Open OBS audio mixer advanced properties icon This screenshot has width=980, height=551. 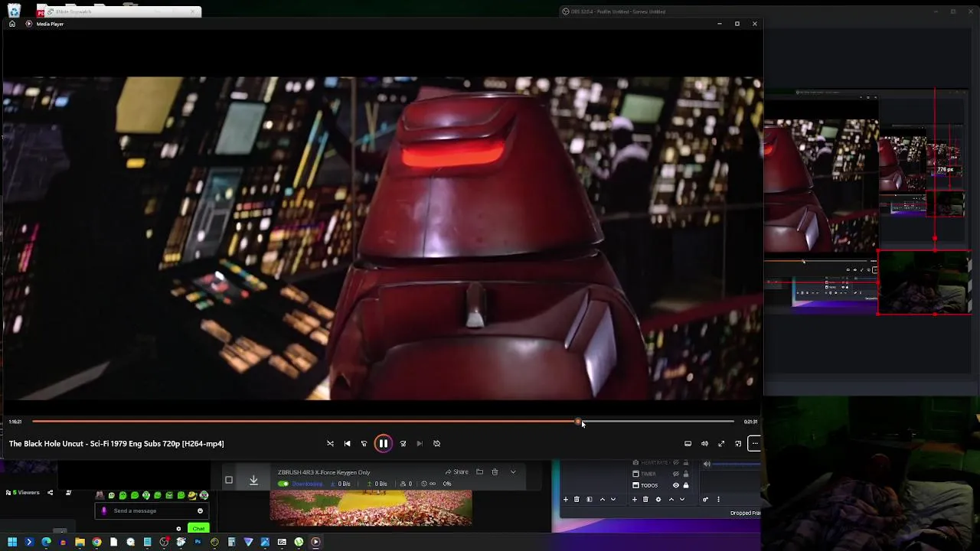tap(705, 500)
